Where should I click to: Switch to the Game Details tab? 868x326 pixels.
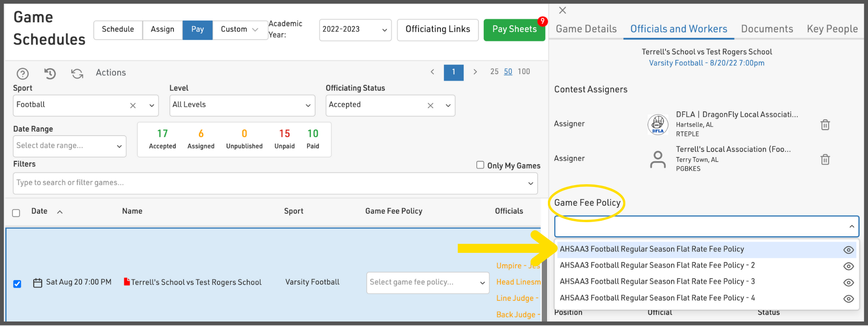(x=586, y=29)
